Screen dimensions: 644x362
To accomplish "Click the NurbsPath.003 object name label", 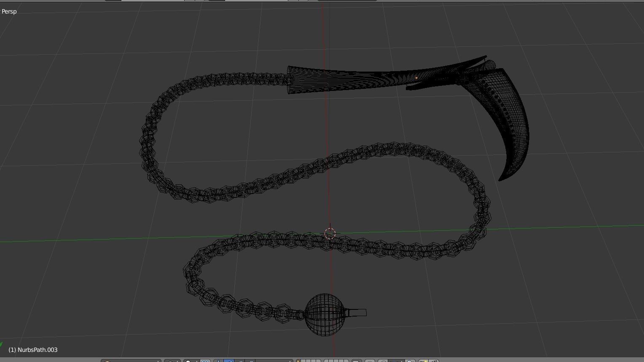I will [x=32, y=349].
